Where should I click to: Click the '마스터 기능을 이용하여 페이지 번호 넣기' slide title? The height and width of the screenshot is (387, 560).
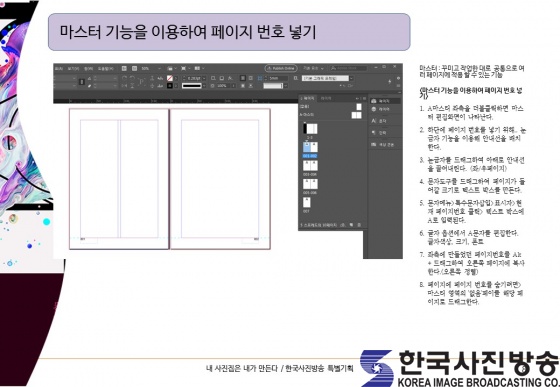188,32
